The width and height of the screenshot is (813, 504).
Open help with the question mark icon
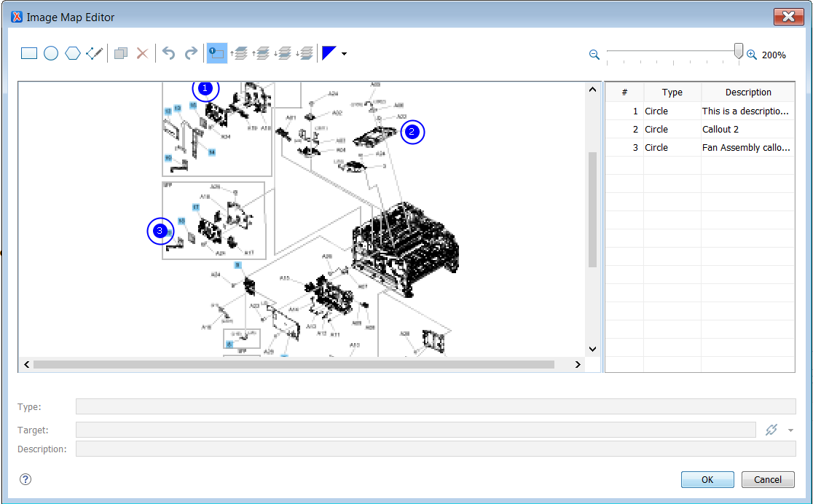(25, 479)
